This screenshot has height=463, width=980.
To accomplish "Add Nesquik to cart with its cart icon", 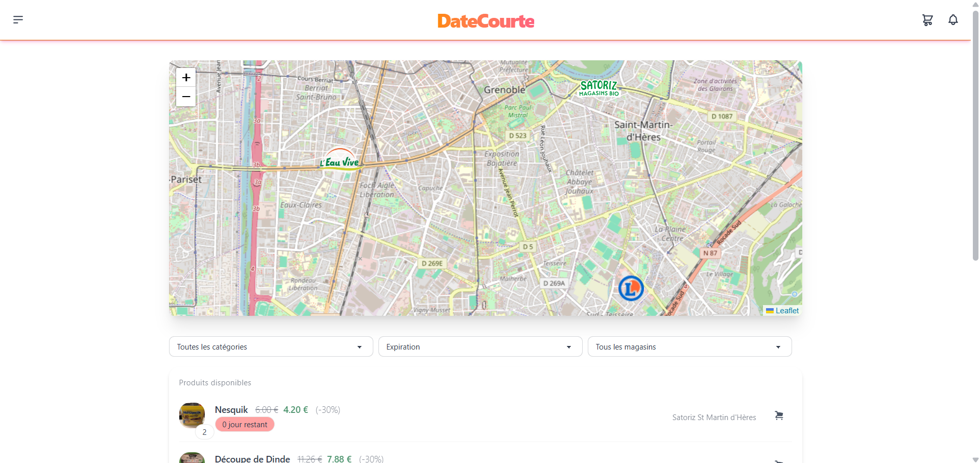I will [779, 415].
